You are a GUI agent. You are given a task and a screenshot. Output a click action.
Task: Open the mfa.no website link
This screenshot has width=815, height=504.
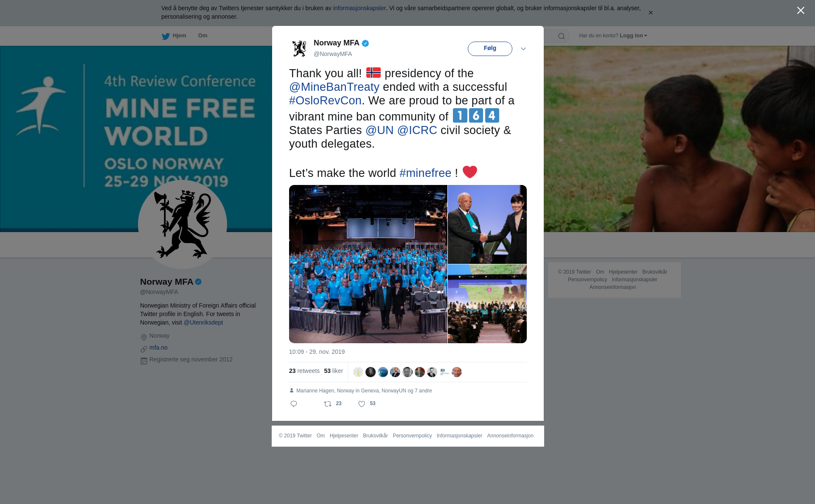pyautogui.click(x=158, y=347)
